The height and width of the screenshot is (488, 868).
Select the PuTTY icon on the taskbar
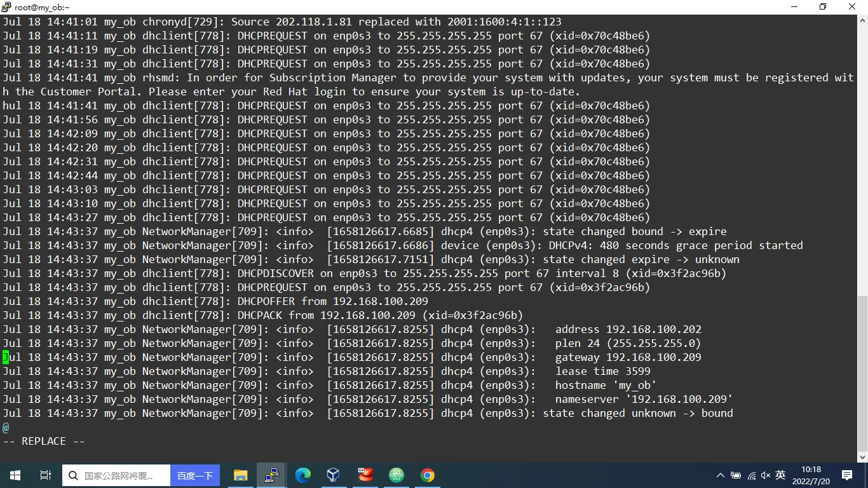point(271,475)
